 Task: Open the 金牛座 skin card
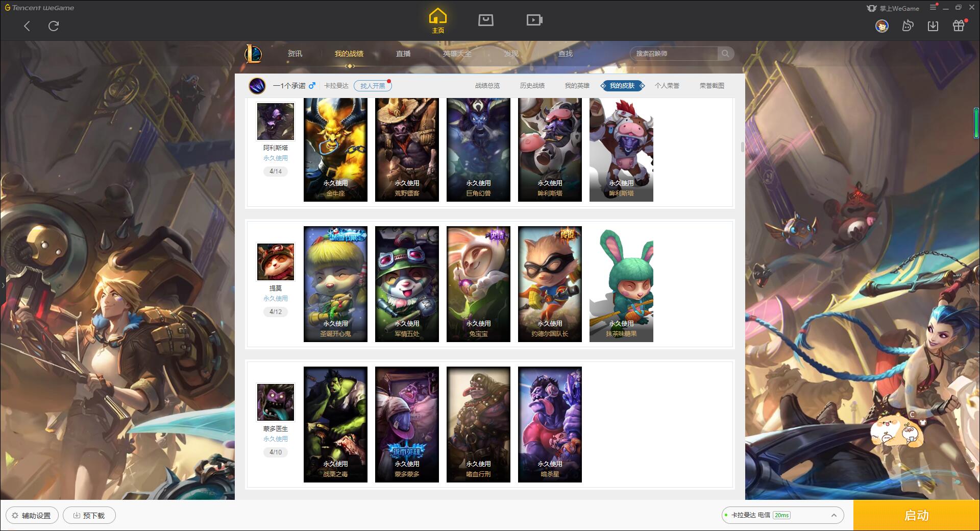click(335, 150)
